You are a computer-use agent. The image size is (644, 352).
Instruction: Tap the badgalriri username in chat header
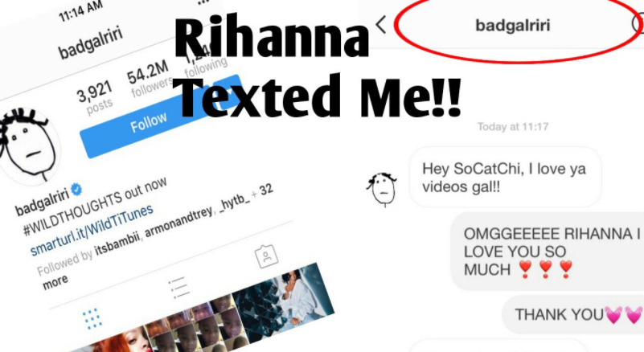pos(513,25)
